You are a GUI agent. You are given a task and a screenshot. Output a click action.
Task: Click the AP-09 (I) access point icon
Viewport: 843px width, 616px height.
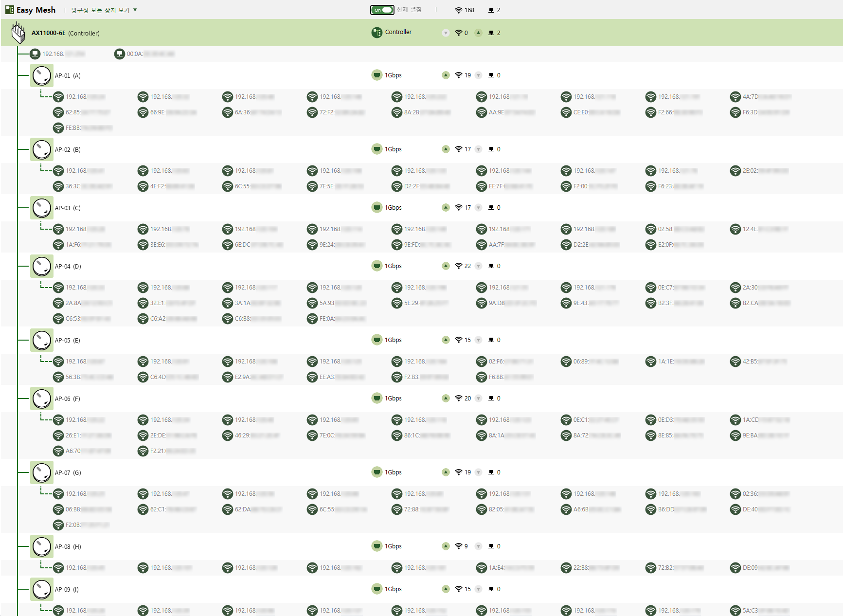pyautogui.click(x=42, y=589)
